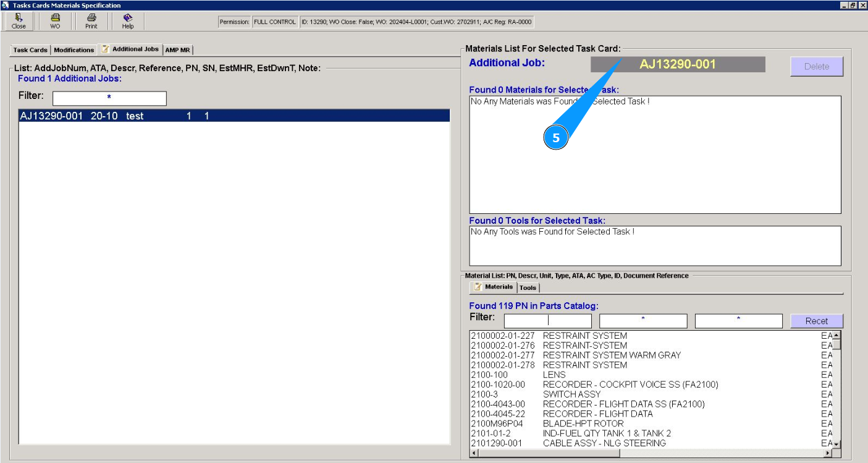Restore down the Tasks Cards Materials Specification window
The image size is (868, 463).
coord(853,5)
